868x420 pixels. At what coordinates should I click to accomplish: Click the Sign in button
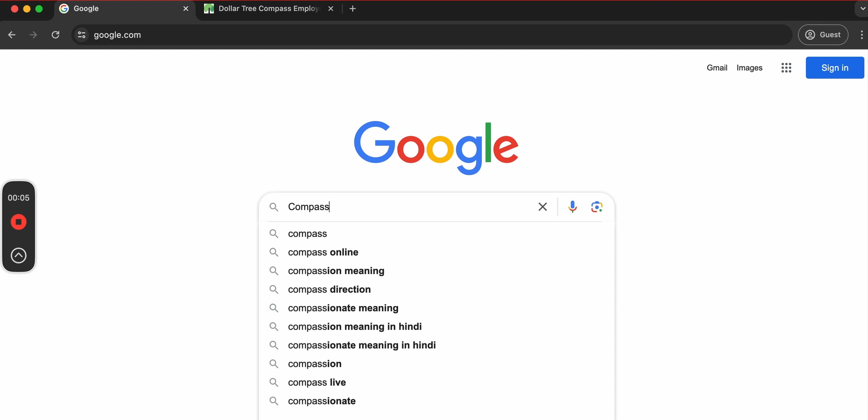click(835, 68)
